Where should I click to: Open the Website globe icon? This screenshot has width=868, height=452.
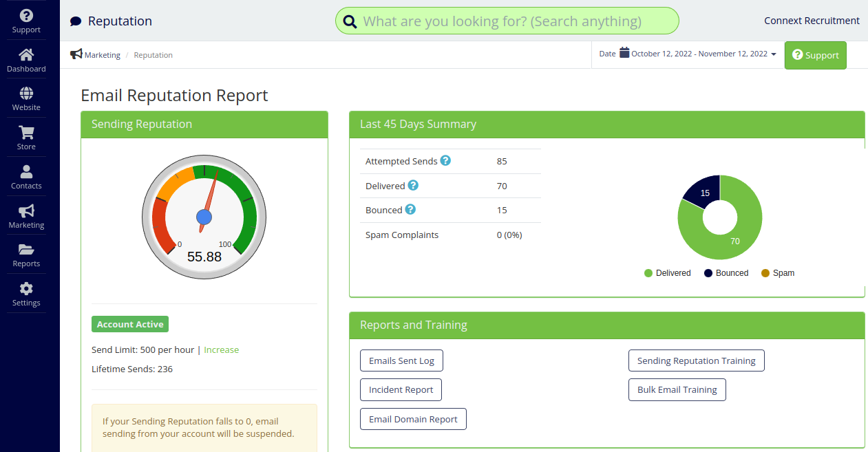pos(26,94)
